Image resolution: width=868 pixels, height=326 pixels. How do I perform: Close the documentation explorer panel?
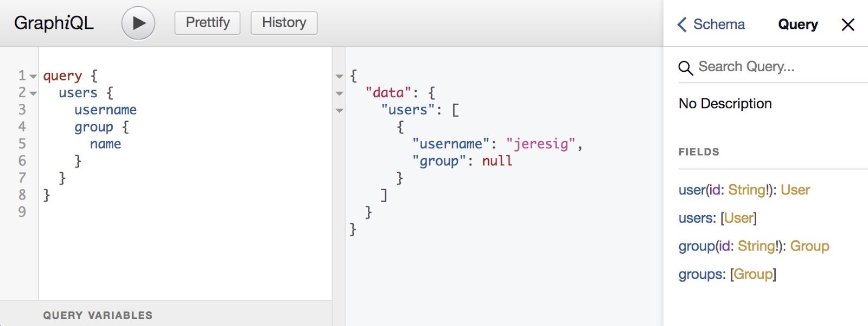tap(848, 24)
